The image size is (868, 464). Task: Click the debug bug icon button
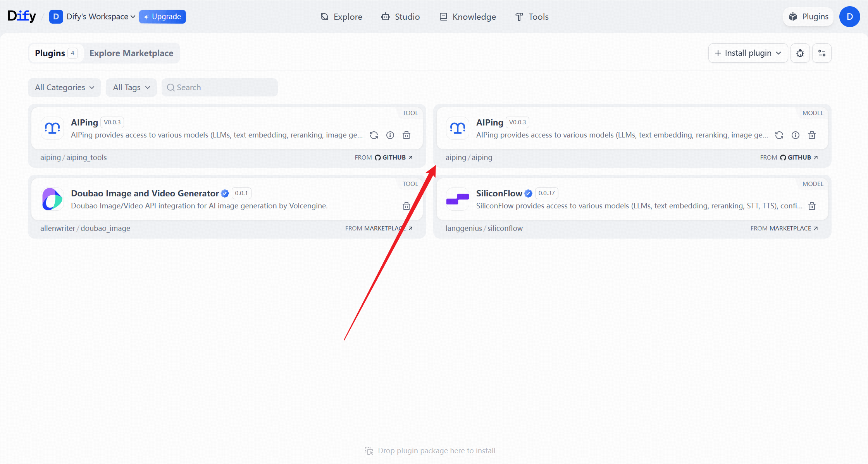pyautogui.click(x=800, y=53)
